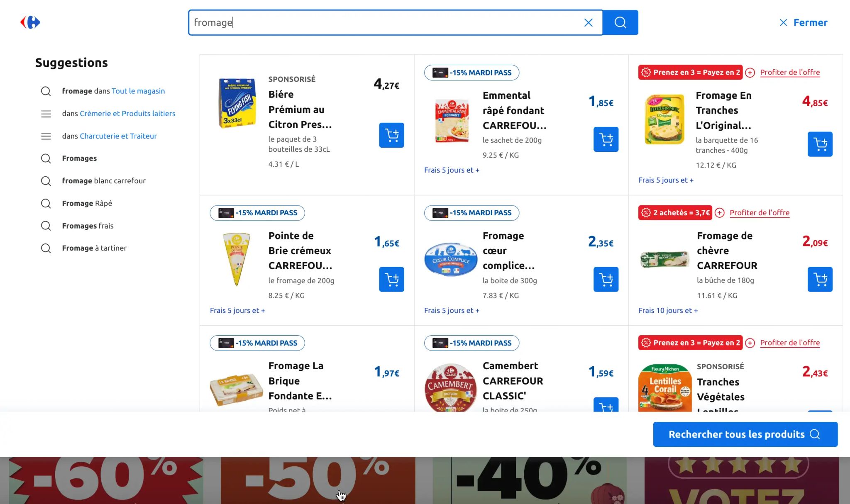Add Emmental râpé fondant to cart

pos(606,139)
